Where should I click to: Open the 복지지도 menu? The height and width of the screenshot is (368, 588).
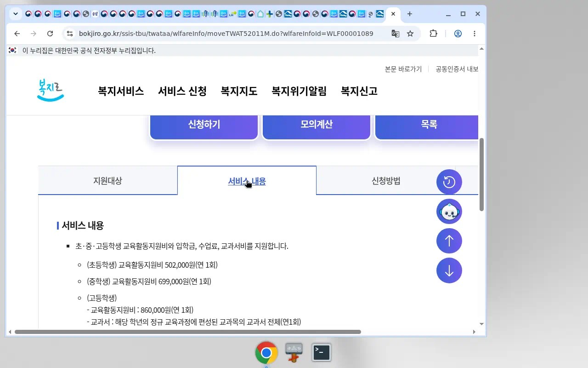pos(239,91)
